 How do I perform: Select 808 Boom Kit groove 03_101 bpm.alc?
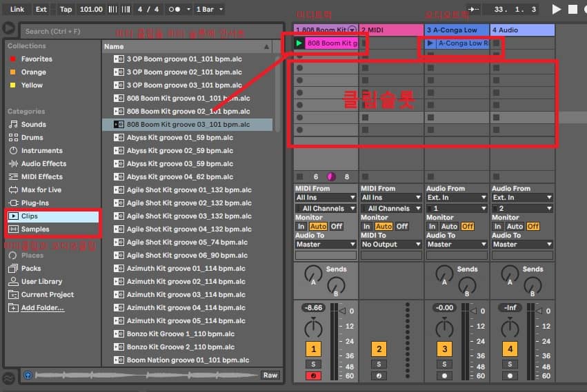(187, 125)
